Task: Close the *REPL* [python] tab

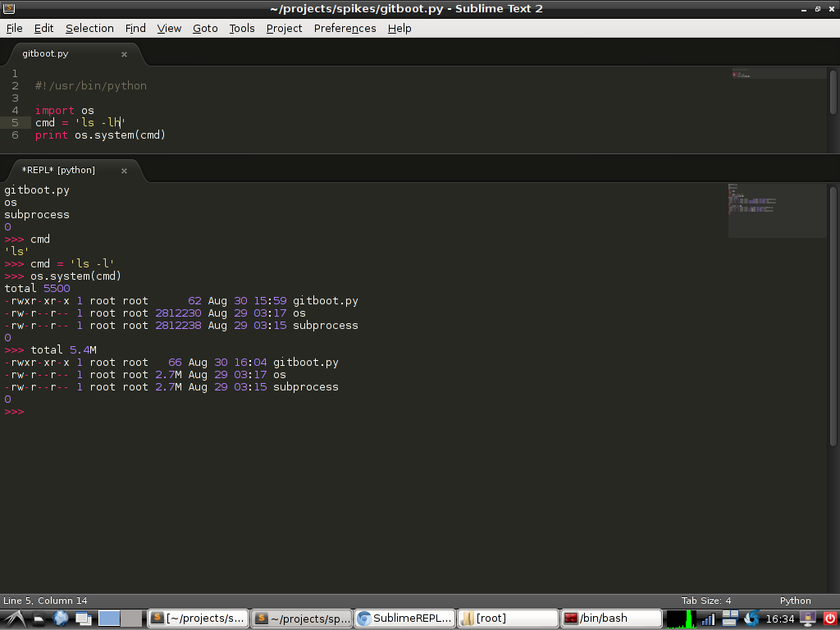Action: click(125, 171)
